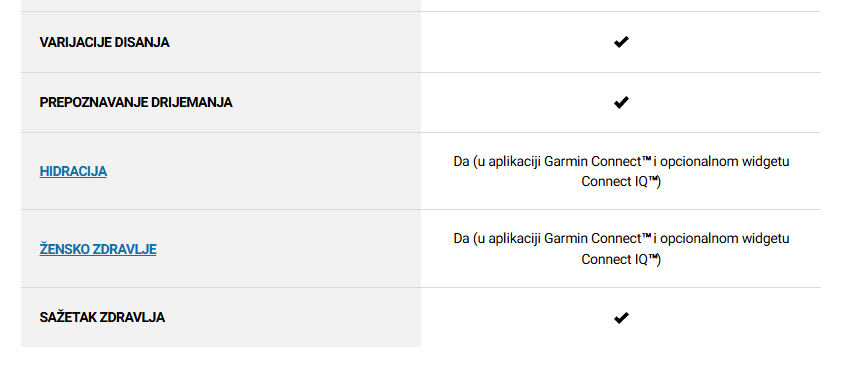This screenshot has height=367, width=868.
Task: Click "Connect IQ" text in Hidracija row
Action: (x=614, y=182)
